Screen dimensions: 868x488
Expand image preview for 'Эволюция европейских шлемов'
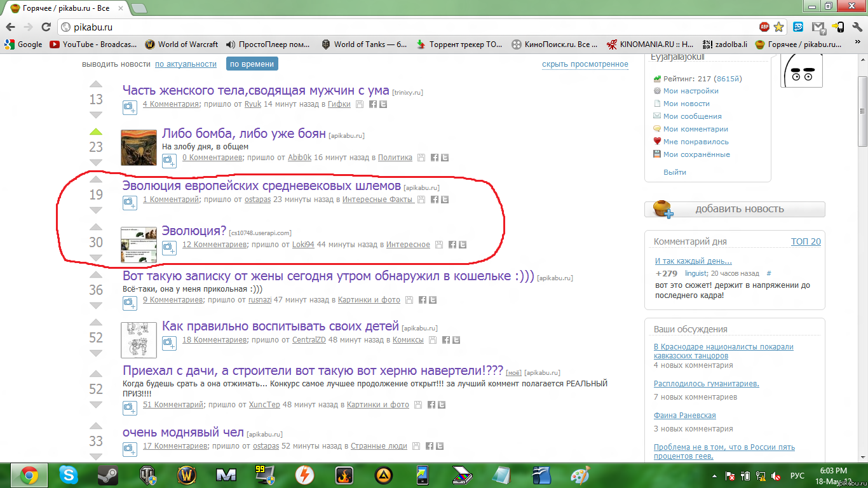point(130,203)
